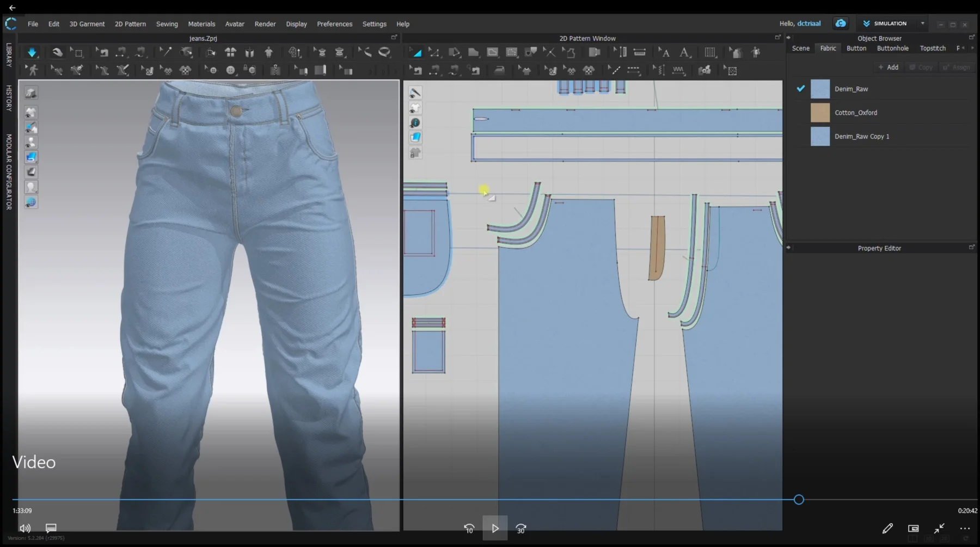Screen dimensions: 980x547
Task: Toggle mini picture-in-picture view
Action: pyautogui.click(x=913, y=528)
